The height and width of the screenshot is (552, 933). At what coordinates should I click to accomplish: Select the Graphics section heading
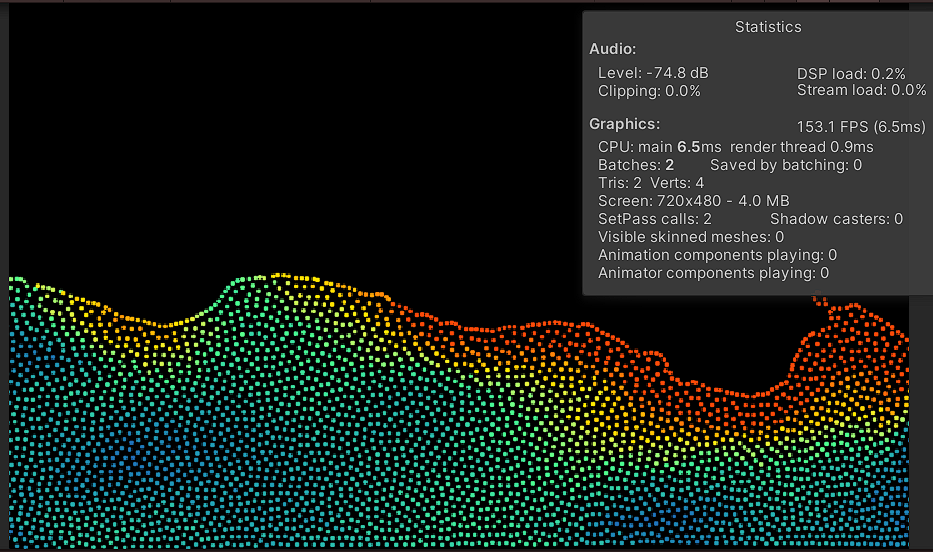click(624, 124)
